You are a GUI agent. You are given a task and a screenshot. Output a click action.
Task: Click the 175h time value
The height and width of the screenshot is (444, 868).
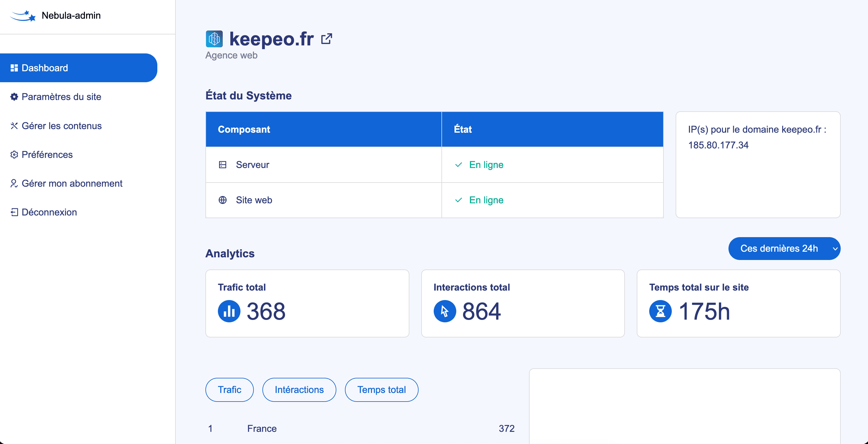click(704, 311)
